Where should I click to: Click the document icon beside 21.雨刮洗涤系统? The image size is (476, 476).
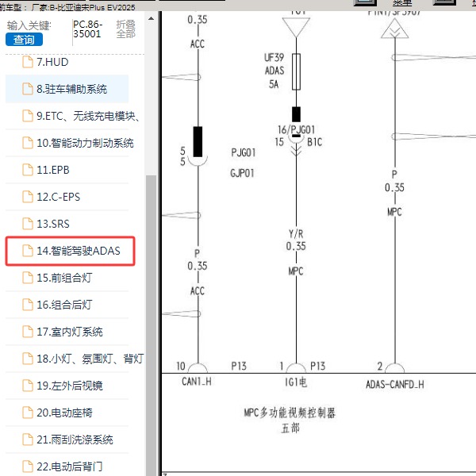point(28,440)
